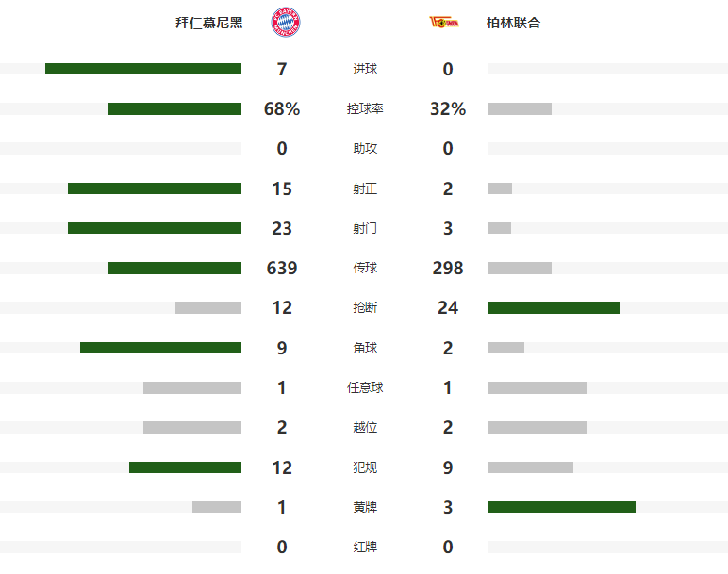Click Union Berlin's 298 passes value
The height and width of the screenshot is (574, 728).
(448, 268)
